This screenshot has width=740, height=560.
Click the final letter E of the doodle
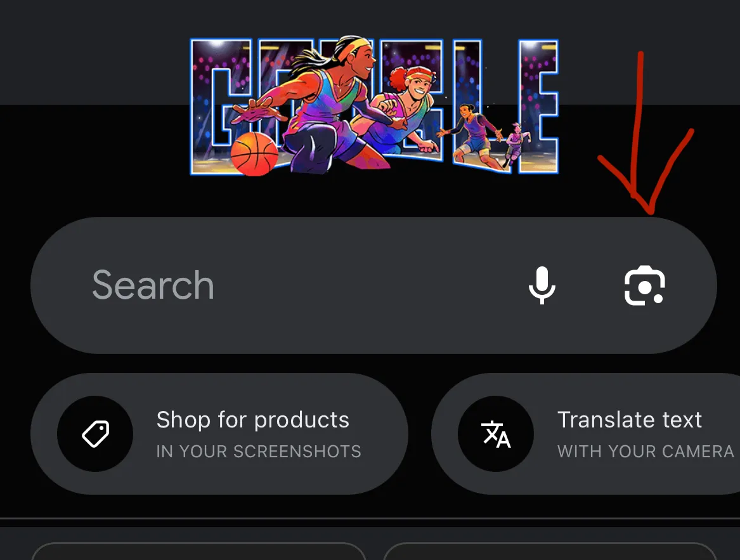point(538,107)
